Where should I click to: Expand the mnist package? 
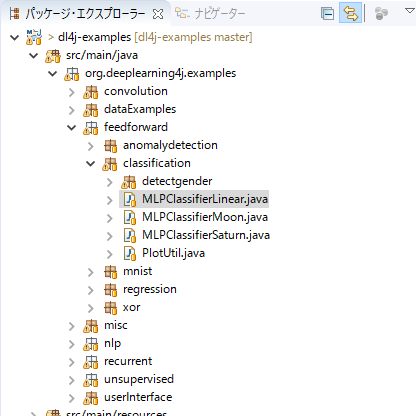pos(91,272)
